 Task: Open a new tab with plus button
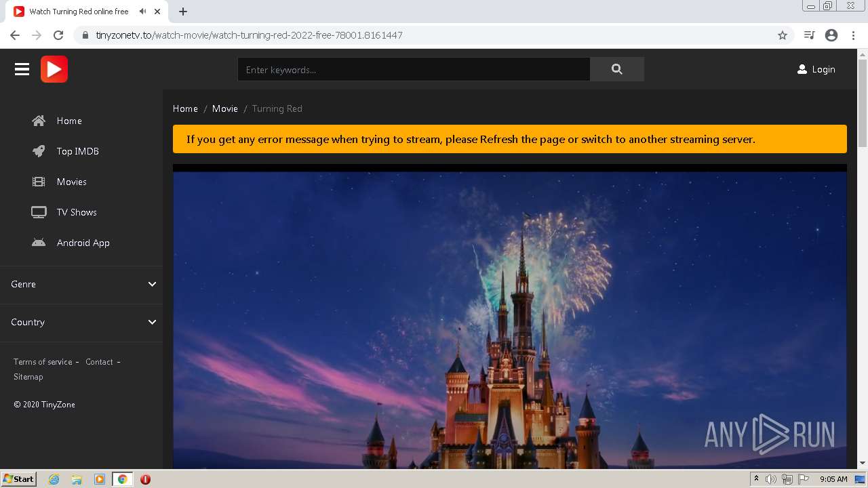(183, 12)
